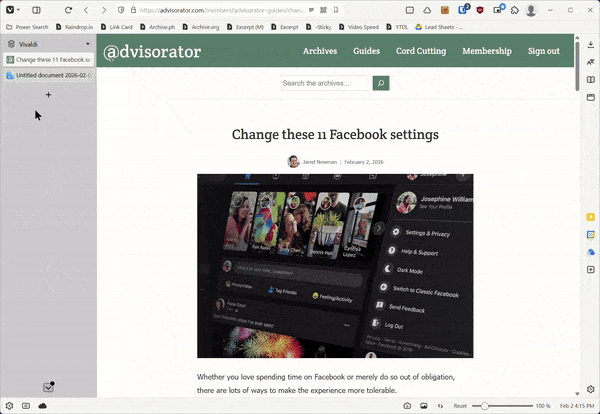Open the cloud extension icon in toolbar

tap(427, 10)
